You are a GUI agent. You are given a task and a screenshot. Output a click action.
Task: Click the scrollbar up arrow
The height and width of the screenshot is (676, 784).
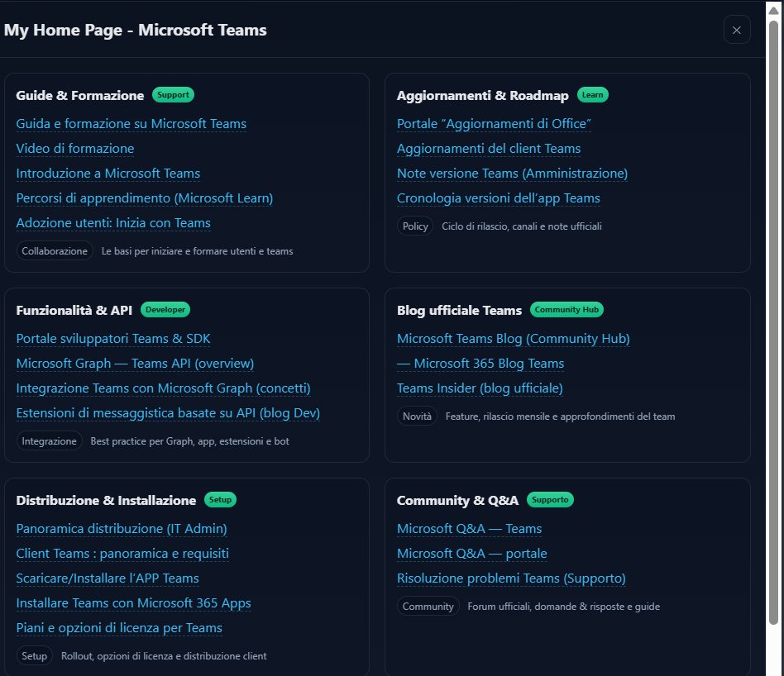[773, 10]
